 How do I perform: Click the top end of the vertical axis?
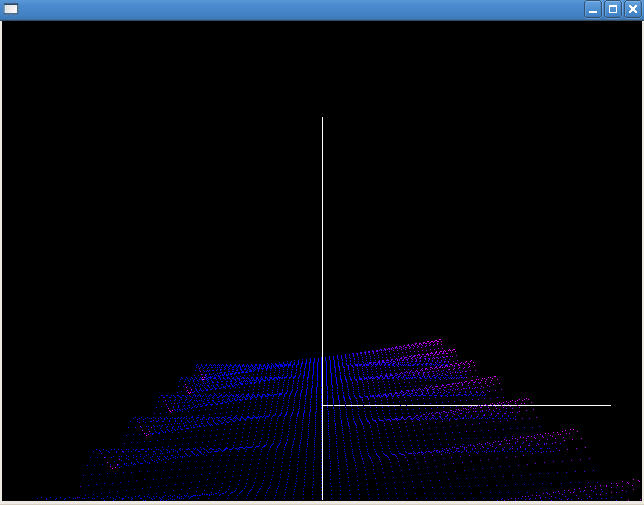coord(322,118)
